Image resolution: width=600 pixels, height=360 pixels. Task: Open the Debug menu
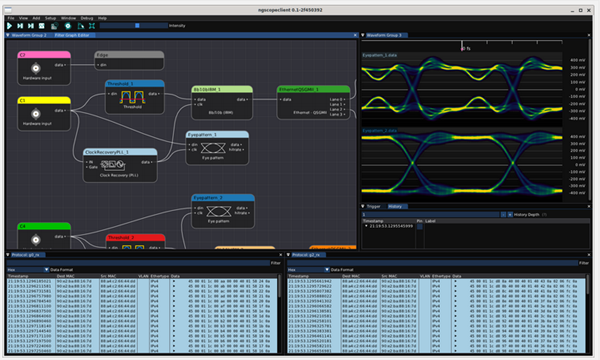86,18
